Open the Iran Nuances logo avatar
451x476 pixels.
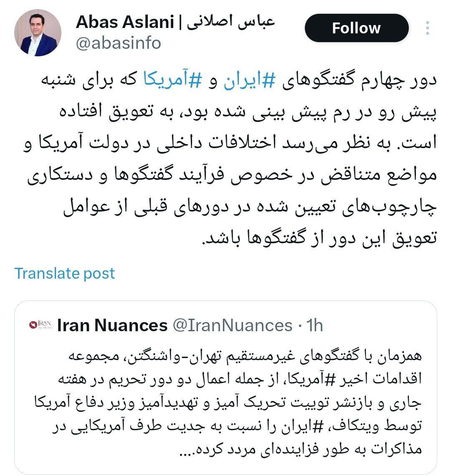pyautogui.click(x=41, y=325)
